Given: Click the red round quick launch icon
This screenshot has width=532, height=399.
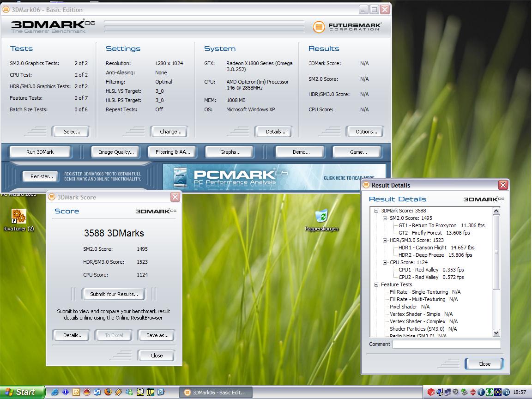Looking at the screenshot, I should [x=86, y=392].
